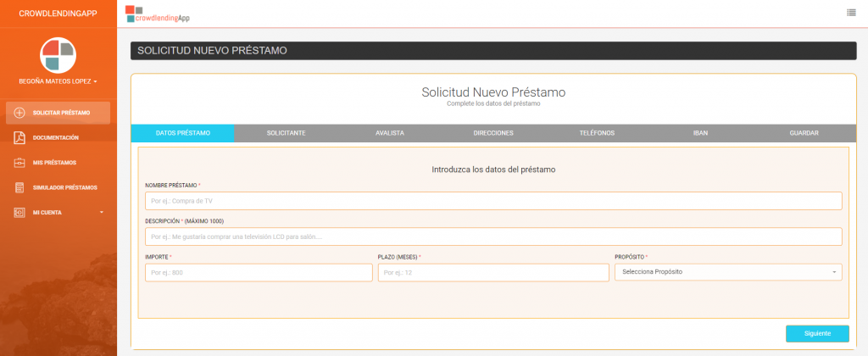Open the Direcciones tab
This screenshot has height=356, width=868.
pyautogui.click(x=493, y=133)
